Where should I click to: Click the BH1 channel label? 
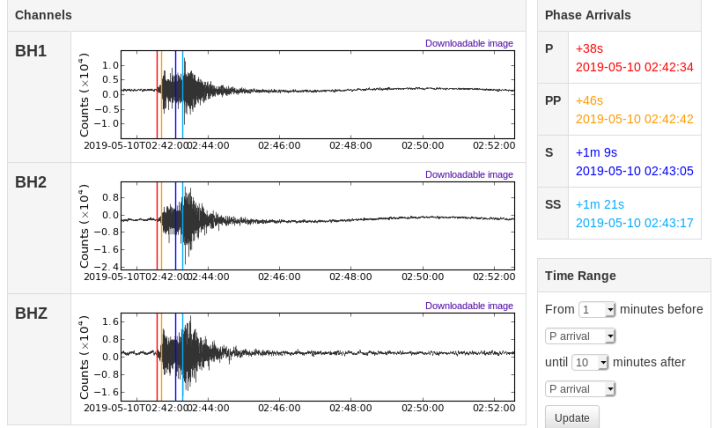coord(31,51)
